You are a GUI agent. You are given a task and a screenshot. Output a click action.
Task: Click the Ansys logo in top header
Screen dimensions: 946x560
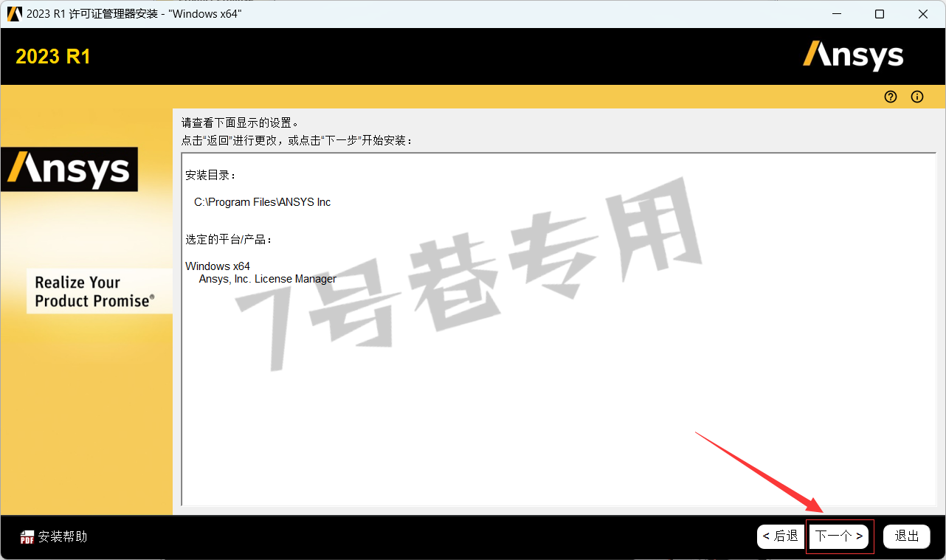853,56
